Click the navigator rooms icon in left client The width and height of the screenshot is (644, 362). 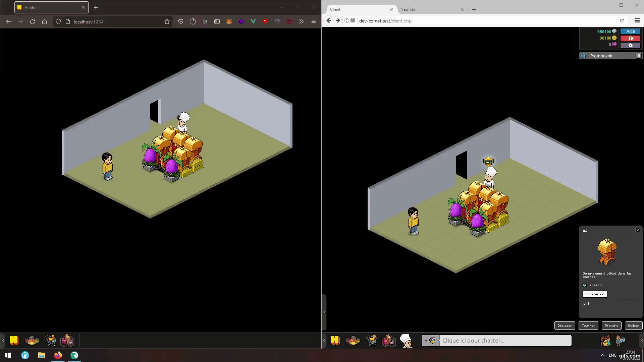click(32, 341)
